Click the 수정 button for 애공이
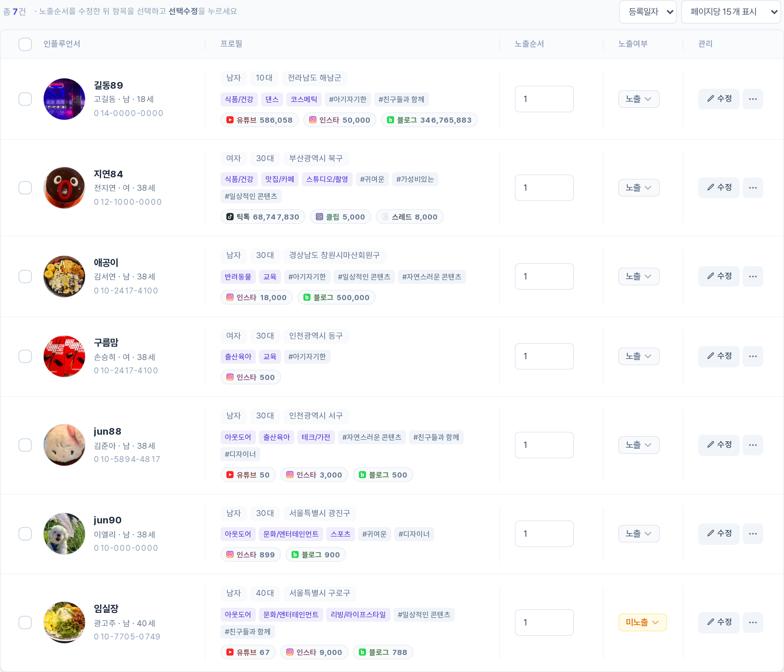 tap(719, 277)
